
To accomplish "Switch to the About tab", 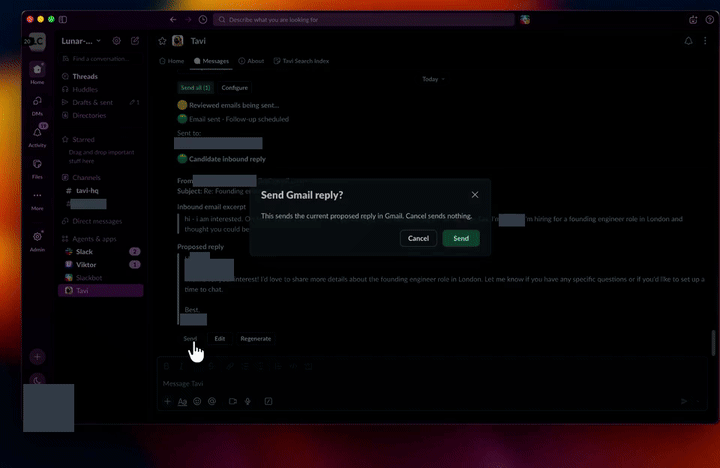I will click(251, 61).
